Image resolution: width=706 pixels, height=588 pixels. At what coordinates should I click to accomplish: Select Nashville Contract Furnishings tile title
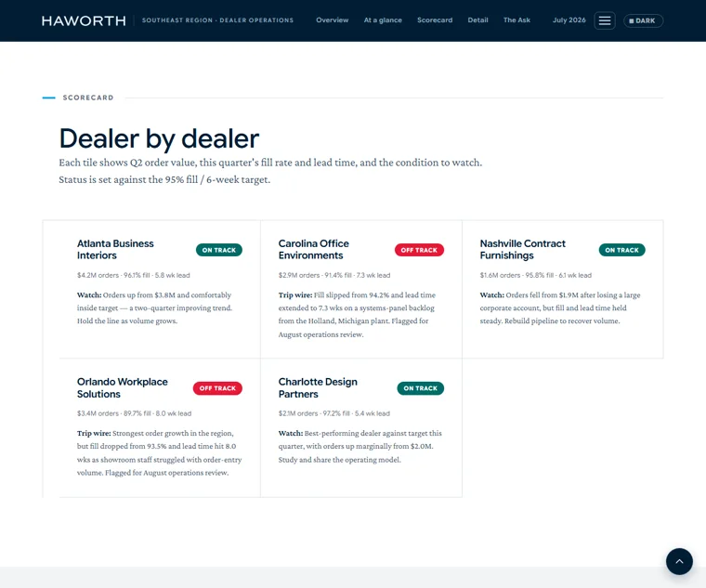[x=522, y=250]
